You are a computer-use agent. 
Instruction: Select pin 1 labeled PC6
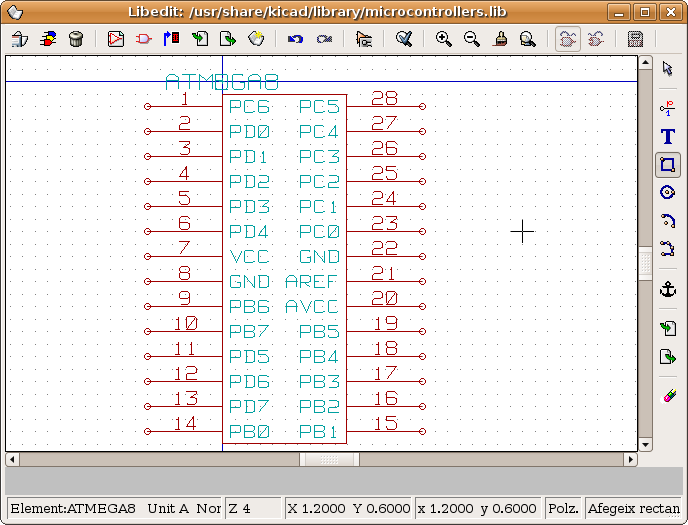point(185,106)
